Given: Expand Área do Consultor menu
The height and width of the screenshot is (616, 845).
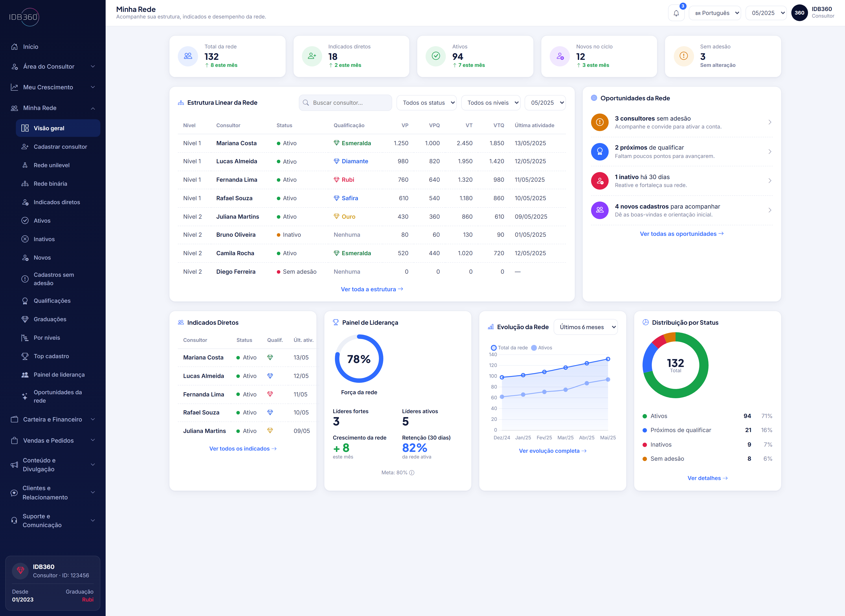Looking at the screenshot, I should point(53,66).
